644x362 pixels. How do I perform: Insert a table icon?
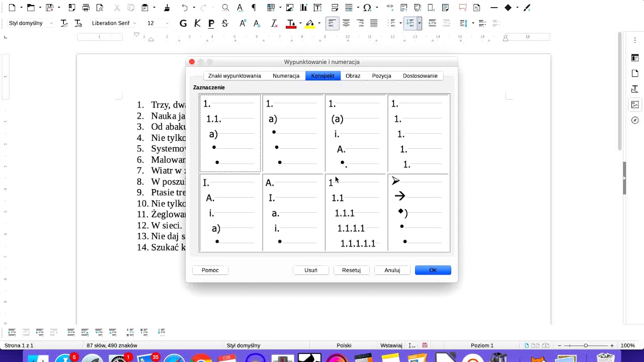pos(271,8)
